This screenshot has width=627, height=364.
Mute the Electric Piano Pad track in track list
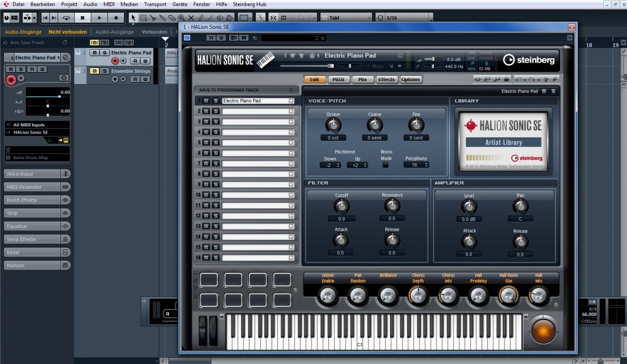(x=95, y=52)
